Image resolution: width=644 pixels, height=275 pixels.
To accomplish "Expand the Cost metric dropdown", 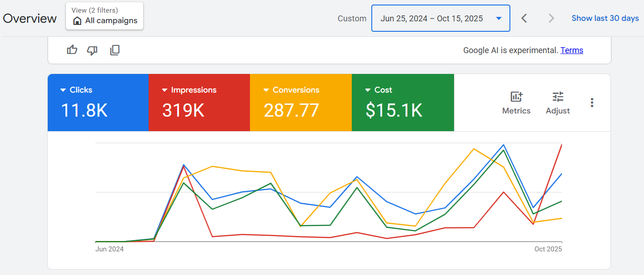I will click(x=368, y=90).
